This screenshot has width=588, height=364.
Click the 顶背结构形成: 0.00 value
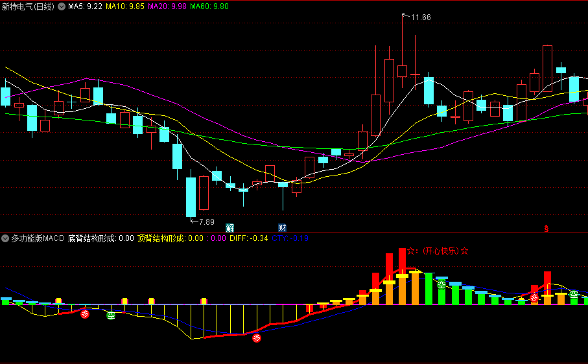(171, 238)
